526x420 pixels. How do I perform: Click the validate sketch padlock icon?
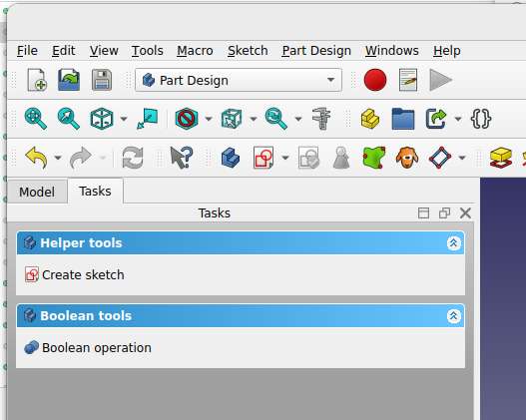coord(308,158)
